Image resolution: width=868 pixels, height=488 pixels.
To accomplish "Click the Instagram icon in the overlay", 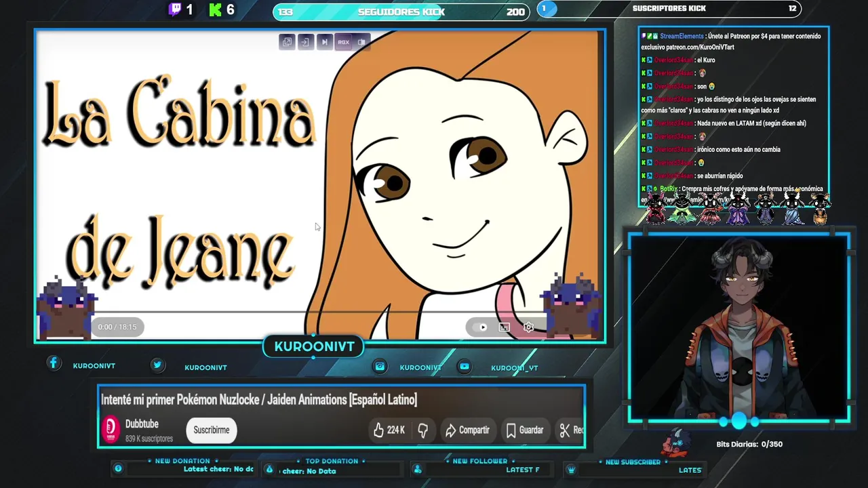I will point(380,366).
